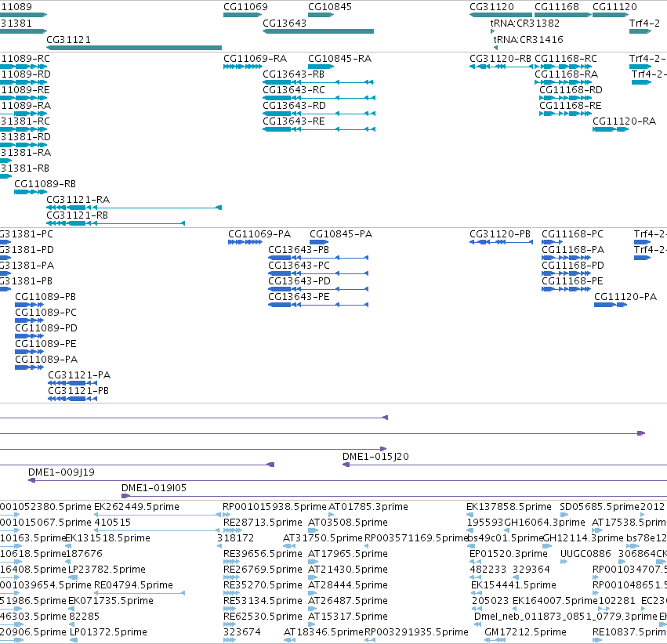The image size is (667, 644).
Task: Click protein CG11069-PA
Action: 259,234
